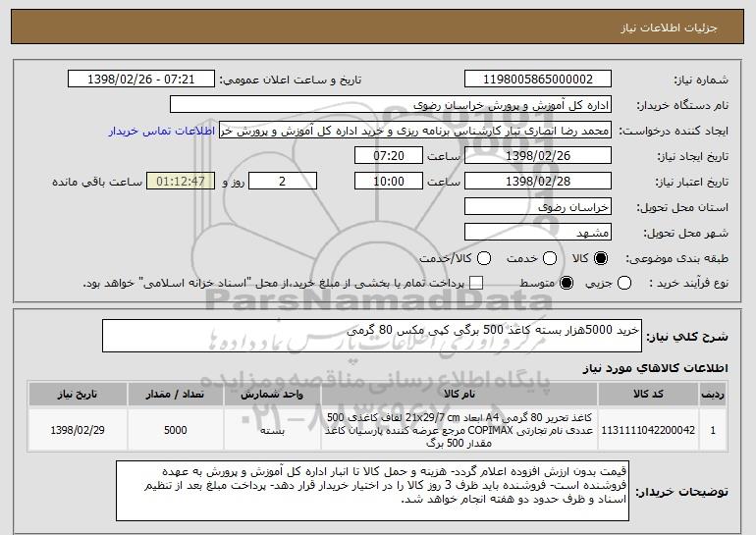This screenshot has width=756, height=535.
Task: Click the row number 1 cell
Action: point(713,430)
